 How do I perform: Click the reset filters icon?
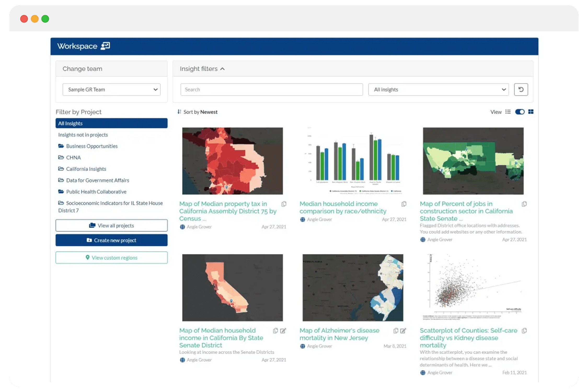[x=521, y=89]
